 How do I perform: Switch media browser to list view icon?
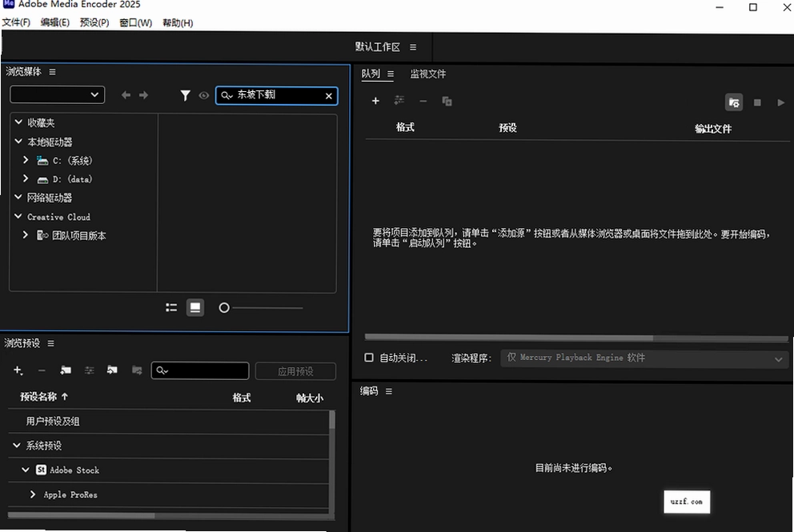(171, 307)
